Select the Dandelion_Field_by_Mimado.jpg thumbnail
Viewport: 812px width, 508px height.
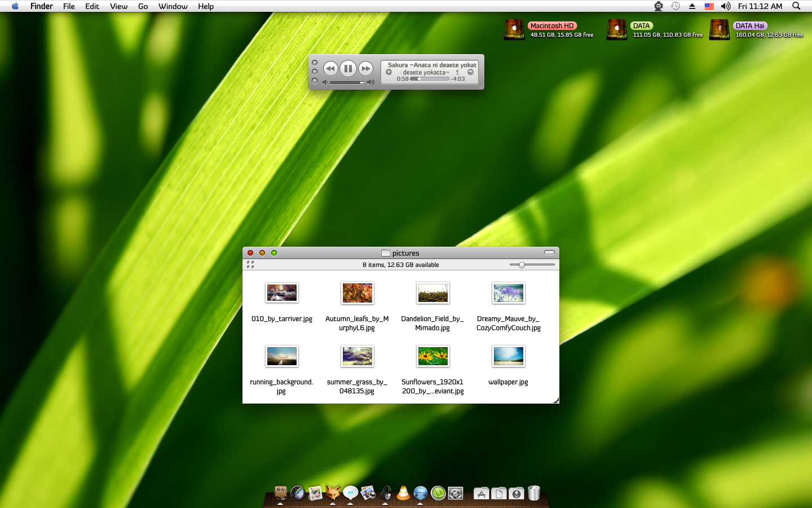pos(433,293)
